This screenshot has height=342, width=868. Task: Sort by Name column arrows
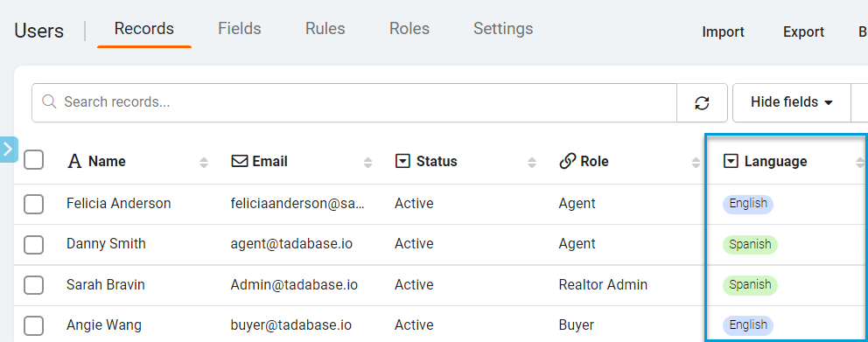pos(204,162)
